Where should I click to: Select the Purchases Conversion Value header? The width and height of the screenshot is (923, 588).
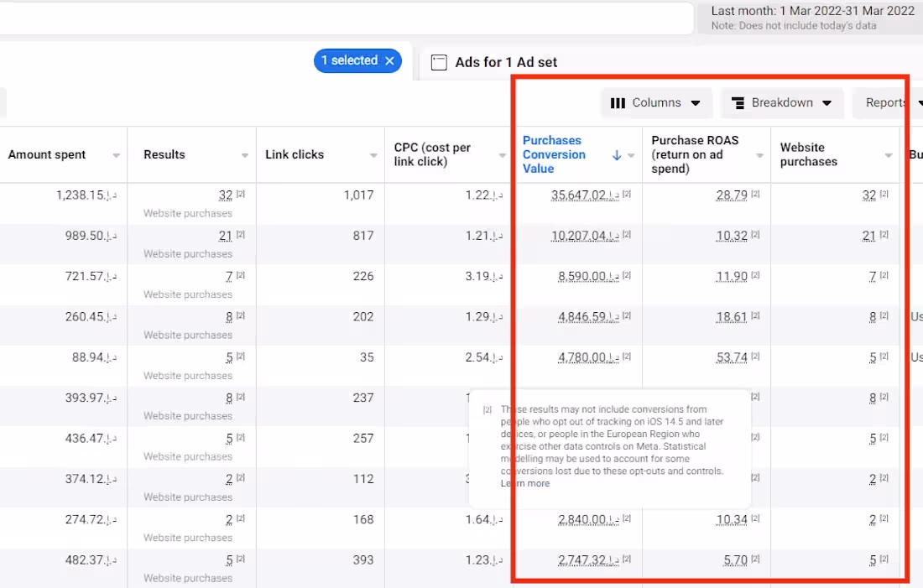click(x=554, y=154)
